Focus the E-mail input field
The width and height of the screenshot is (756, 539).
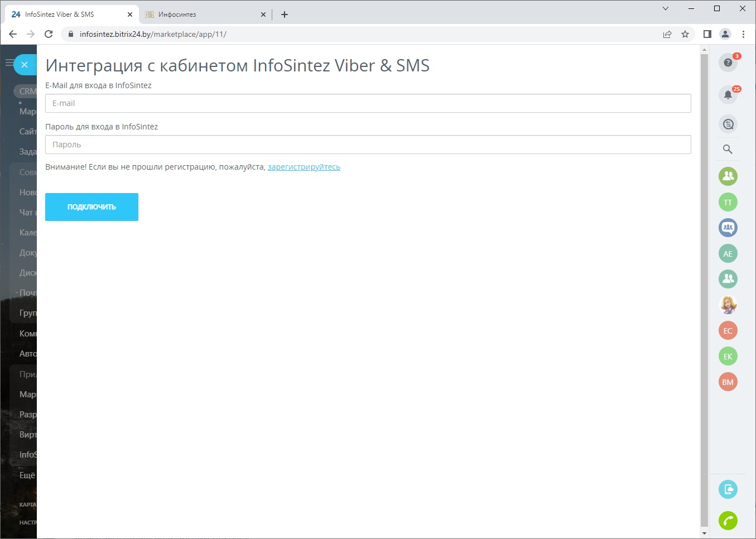pyautogui.click(x=368, y=103)
